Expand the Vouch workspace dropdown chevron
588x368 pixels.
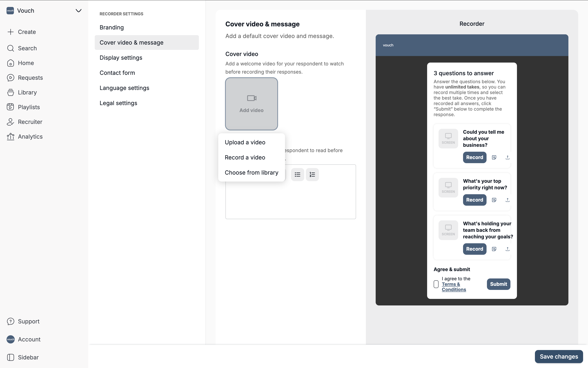point(78,11)
